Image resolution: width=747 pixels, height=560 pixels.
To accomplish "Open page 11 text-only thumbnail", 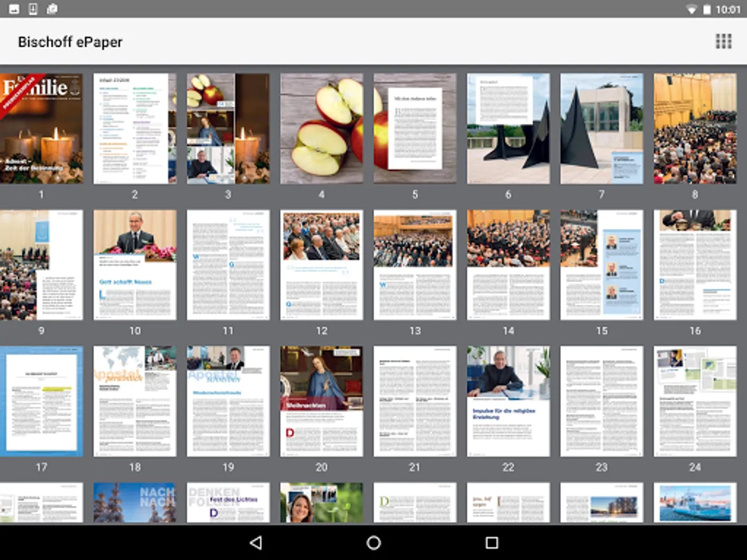I will click(x=228, y=265).
